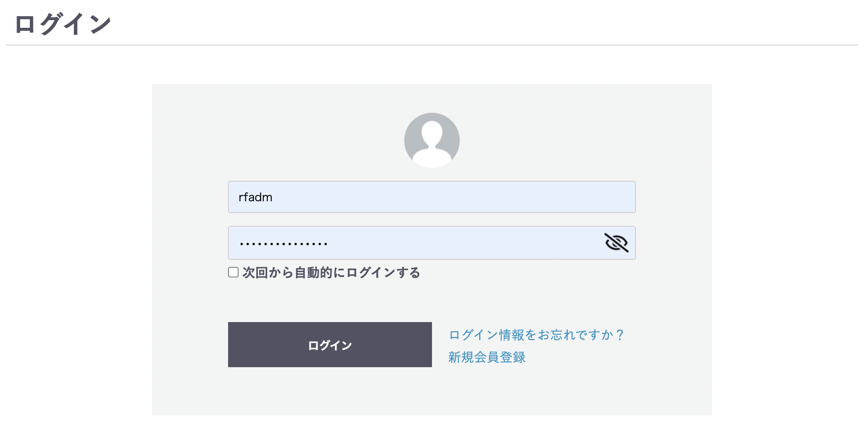Viewport: 868px width, 434px height.
Task: Focus the masked password input field
Action: [432, 243]
